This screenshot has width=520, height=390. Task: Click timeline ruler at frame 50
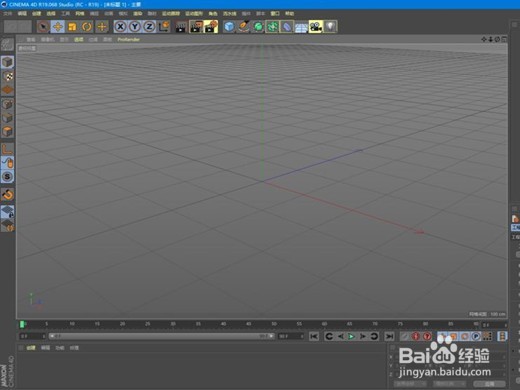tap(274, 324)
